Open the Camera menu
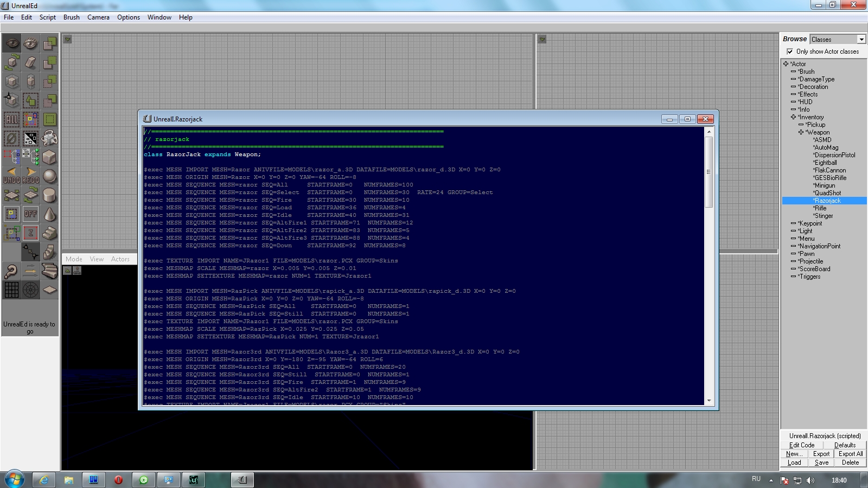This screenshot has width=868, height=488. pyautogui.click(x=98, y=17)
